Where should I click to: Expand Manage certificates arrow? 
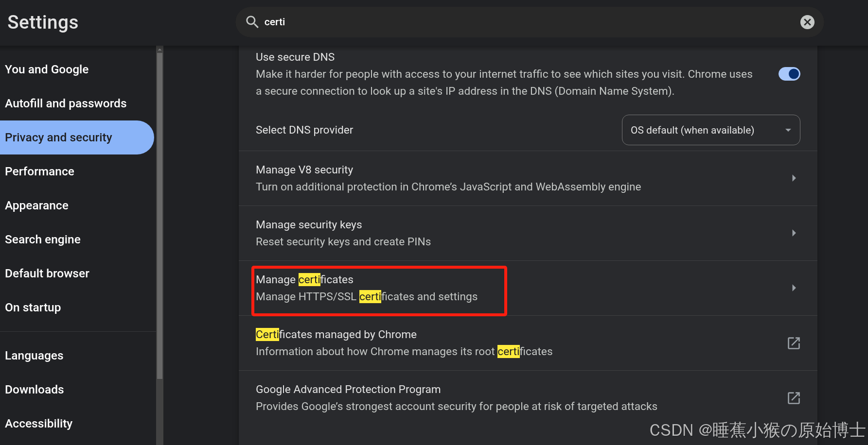pos(794,288)
